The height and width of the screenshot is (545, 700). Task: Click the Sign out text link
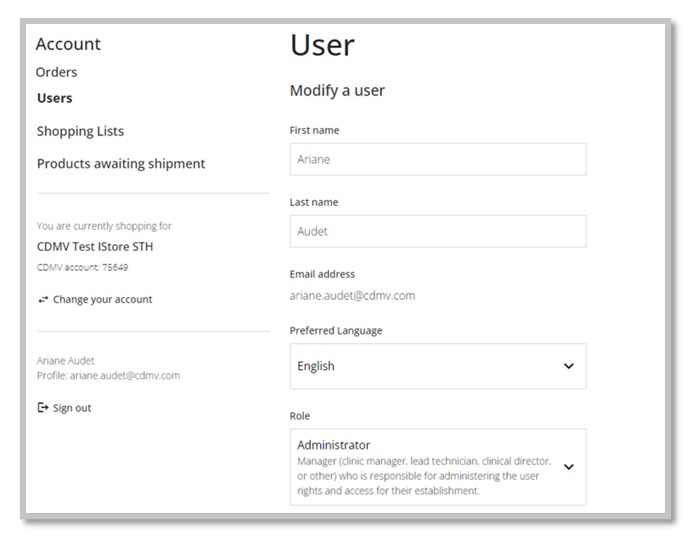[72, 408]
